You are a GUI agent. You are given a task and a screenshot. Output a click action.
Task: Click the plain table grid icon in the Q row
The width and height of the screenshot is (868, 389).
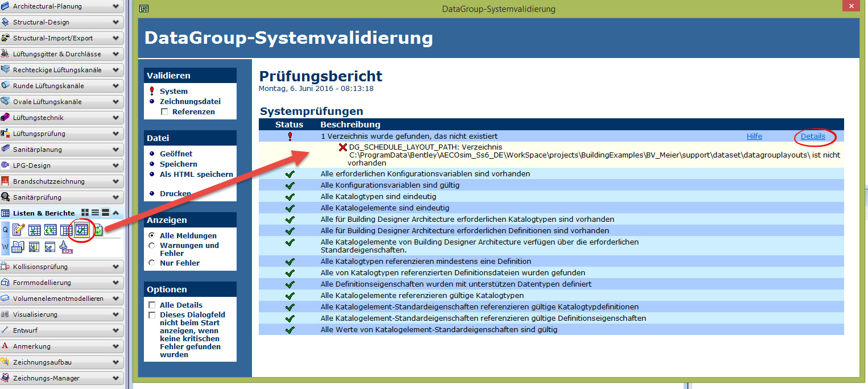click(x=66, y=230)
